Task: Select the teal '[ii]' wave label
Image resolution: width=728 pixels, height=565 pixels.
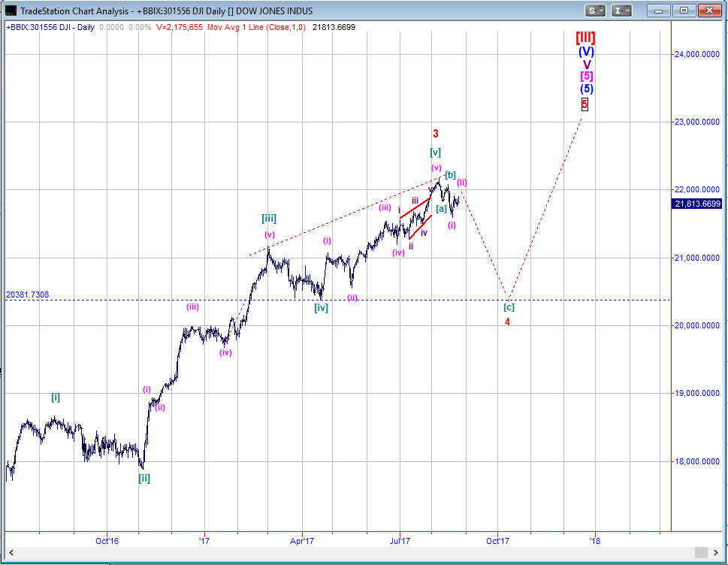Action: point(144,478)
